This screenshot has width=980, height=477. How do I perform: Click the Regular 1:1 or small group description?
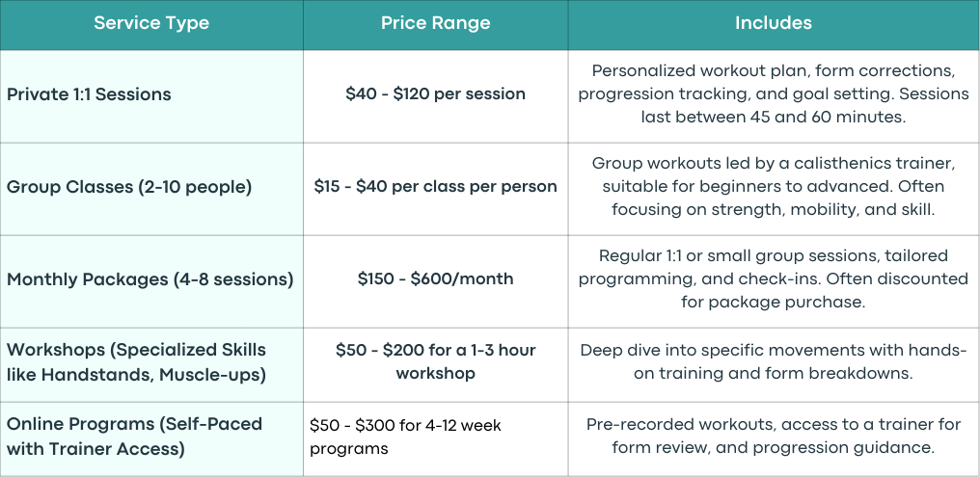tap(774, 281)
